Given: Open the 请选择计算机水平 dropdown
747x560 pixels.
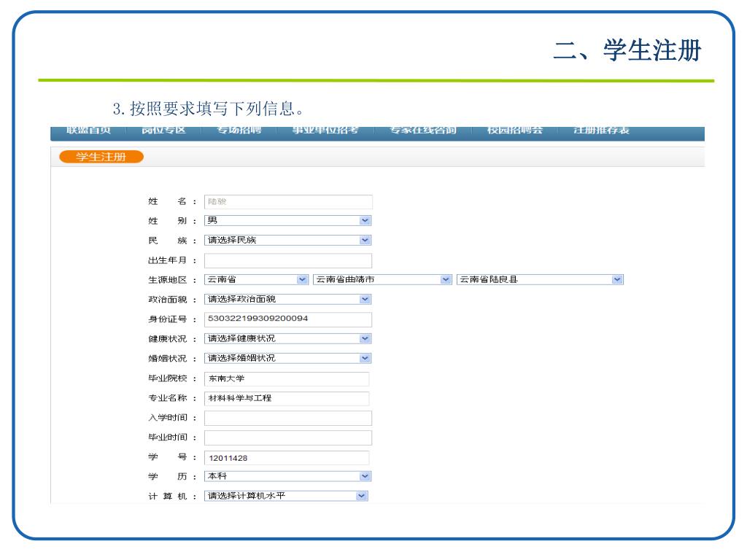Looking at the screenshot, I should tap(286, 496).
